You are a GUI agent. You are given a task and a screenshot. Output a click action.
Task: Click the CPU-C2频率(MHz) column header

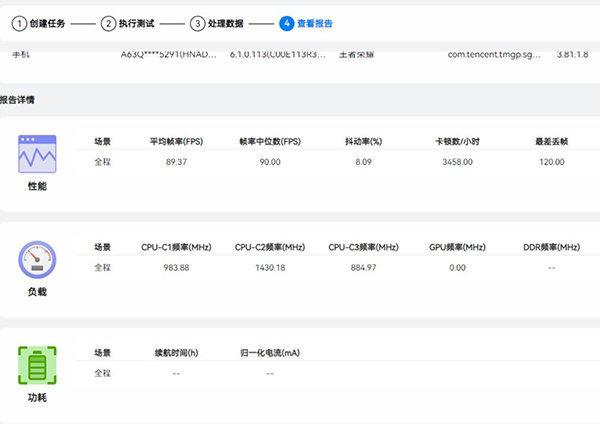pos(270,247)
